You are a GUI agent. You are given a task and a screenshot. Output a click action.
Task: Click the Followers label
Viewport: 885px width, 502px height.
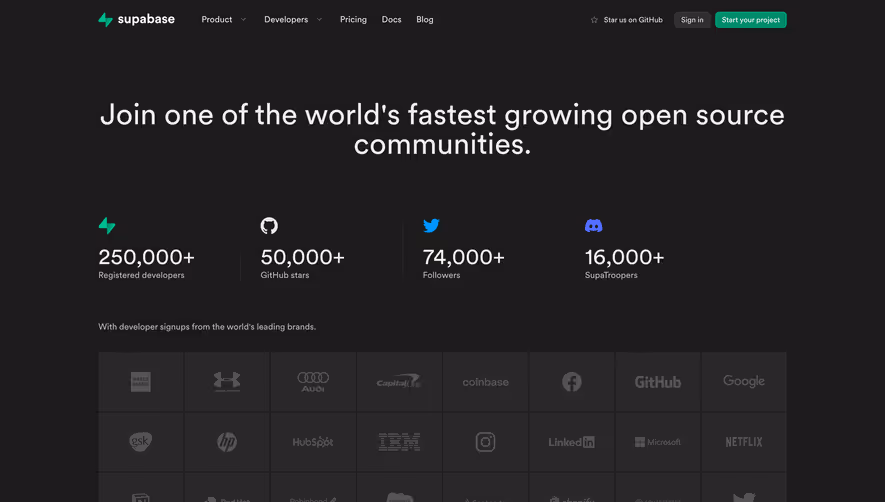(441, 275)
